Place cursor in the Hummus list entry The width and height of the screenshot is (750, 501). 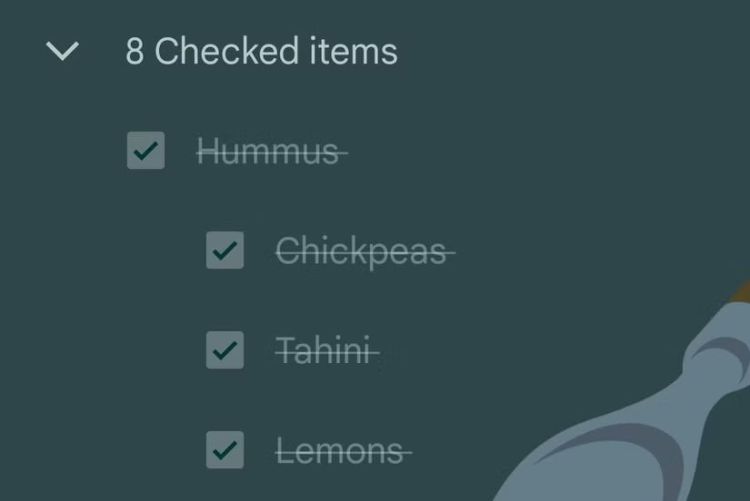click(x=268, y=152)
